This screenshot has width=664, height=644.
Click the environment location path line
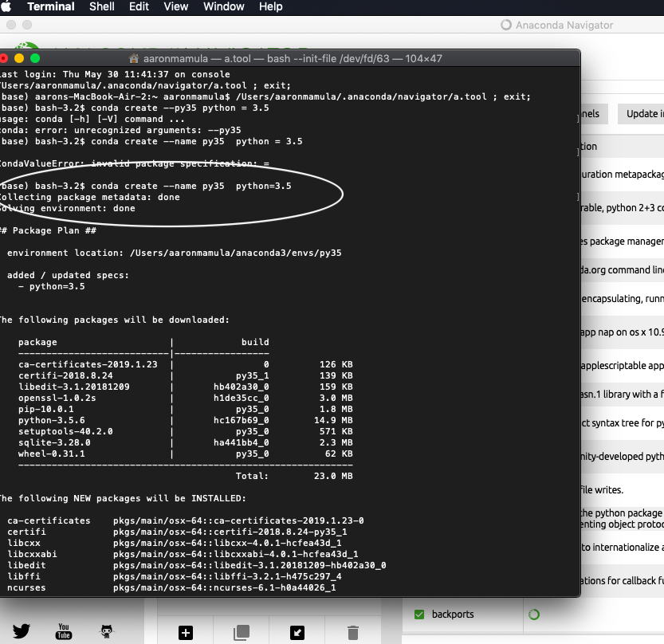click(x=174, y=253)
